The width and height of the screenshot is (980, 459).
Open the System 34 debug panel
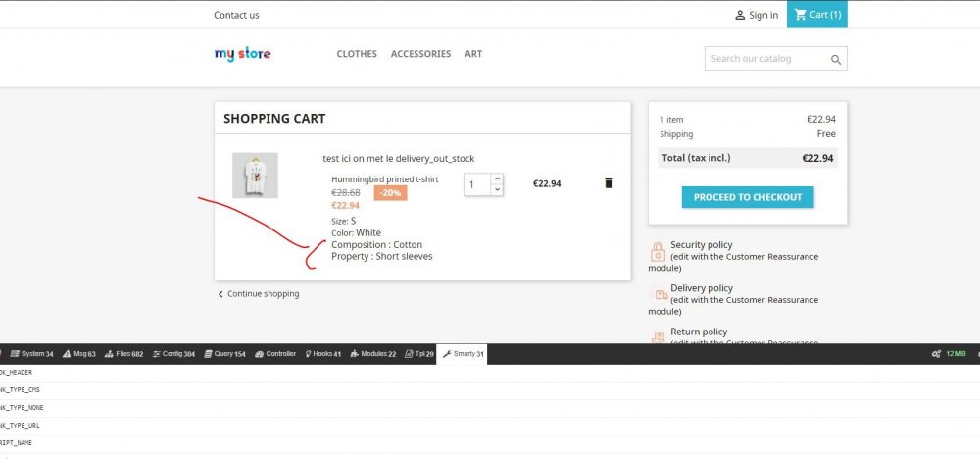pyautogui.click(x=32, y=354)
